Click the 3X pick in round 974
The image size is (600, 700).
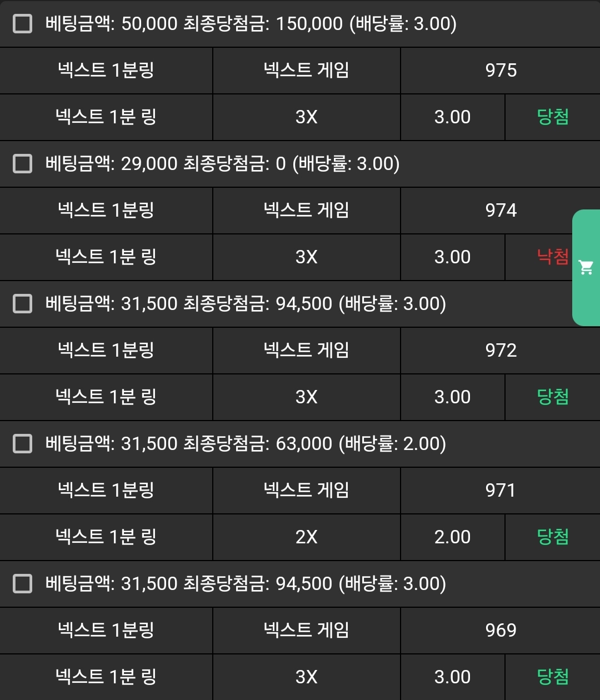click(306, 257)
